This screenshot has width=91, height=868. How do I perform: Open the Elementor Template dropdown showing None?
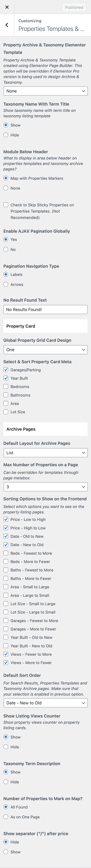45,91
